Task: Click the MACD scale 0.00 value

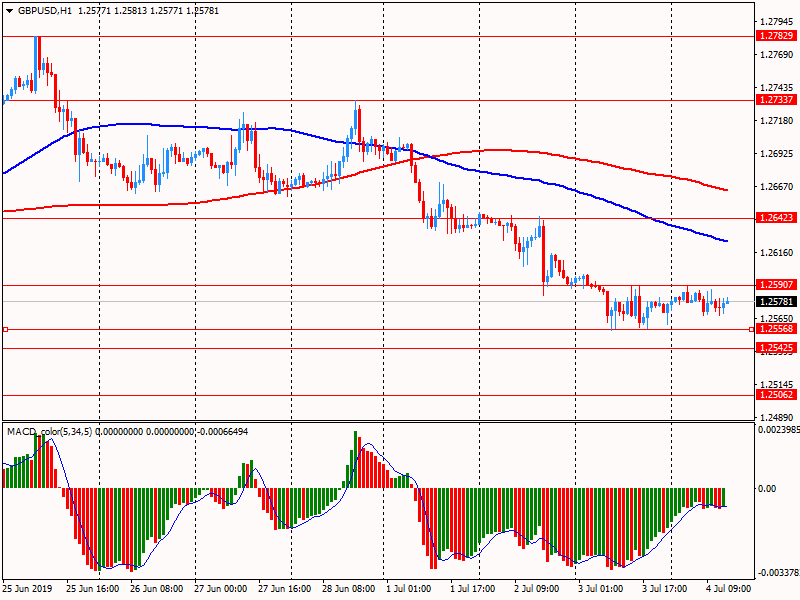Action: click(x=767, y=489)
